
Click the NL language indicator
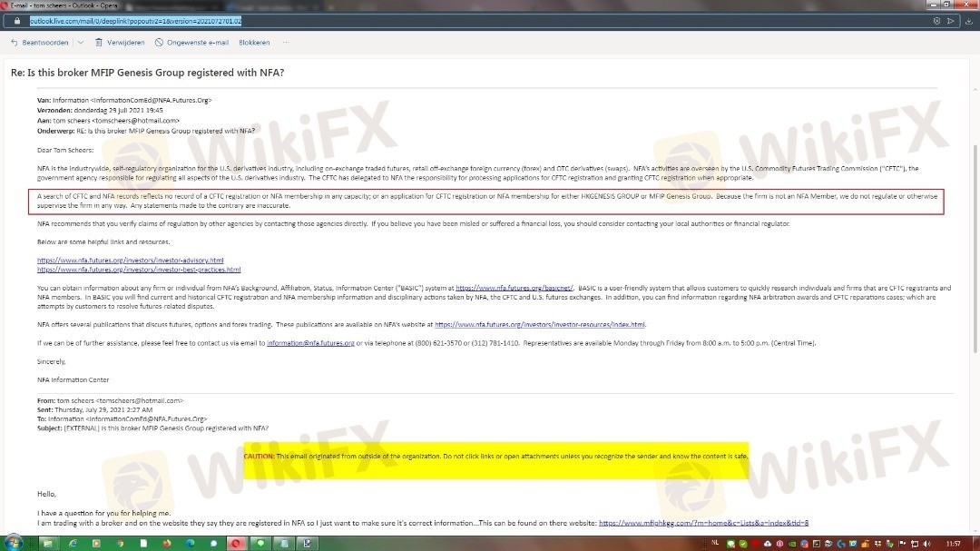pyautogui.click(x=715, y=542)
